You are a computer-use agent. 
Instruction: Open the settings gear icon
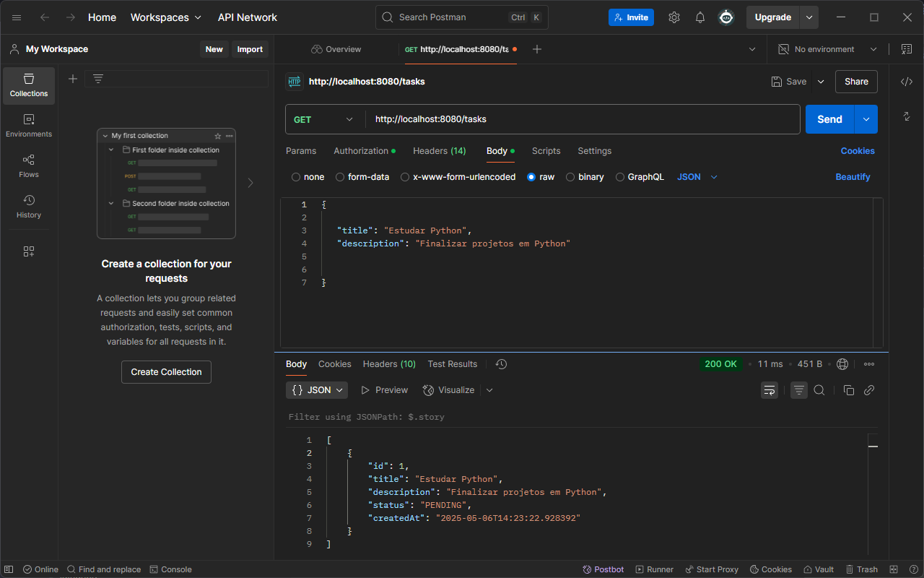point(674,17)
